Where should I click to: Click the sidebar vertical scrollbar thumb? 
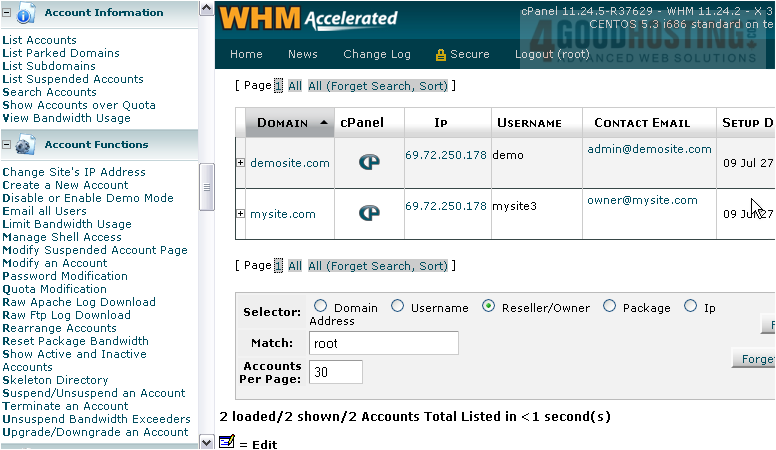207,185
